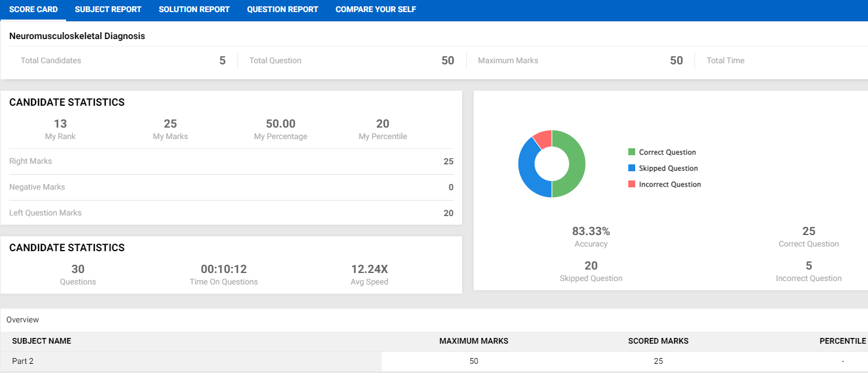
Task: Click the Total Candidates label
Action: [51, 60]
